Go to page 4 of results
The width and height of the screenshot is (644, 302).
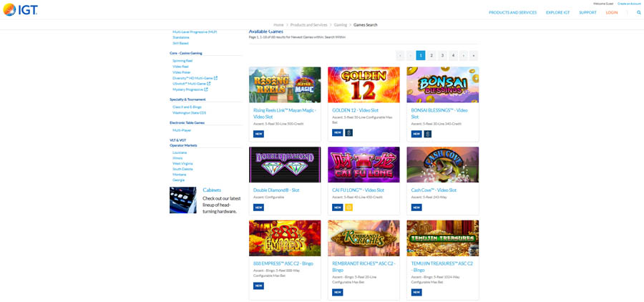tap(453, 56)
